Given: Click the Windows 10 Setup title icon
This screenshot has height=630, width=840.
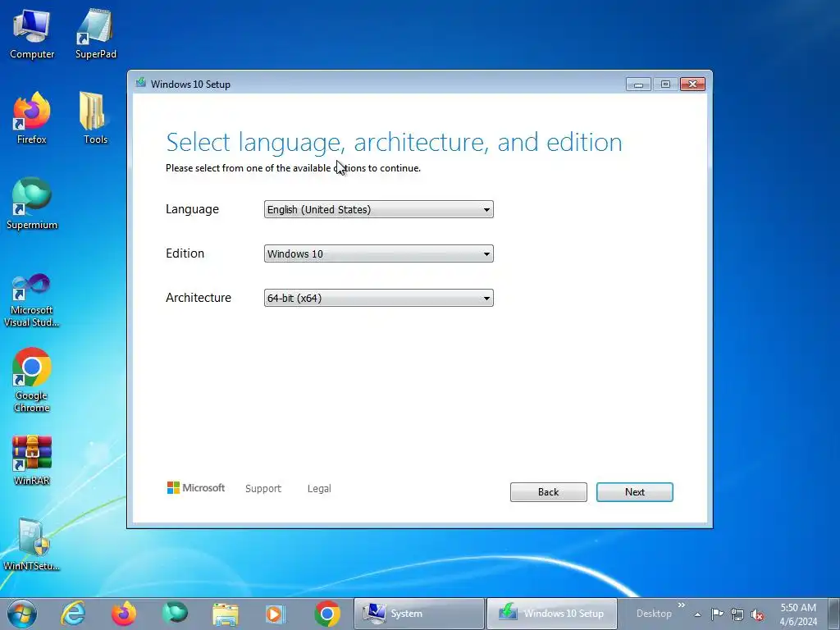Looking at the screenshot, I should click(141, 83).
